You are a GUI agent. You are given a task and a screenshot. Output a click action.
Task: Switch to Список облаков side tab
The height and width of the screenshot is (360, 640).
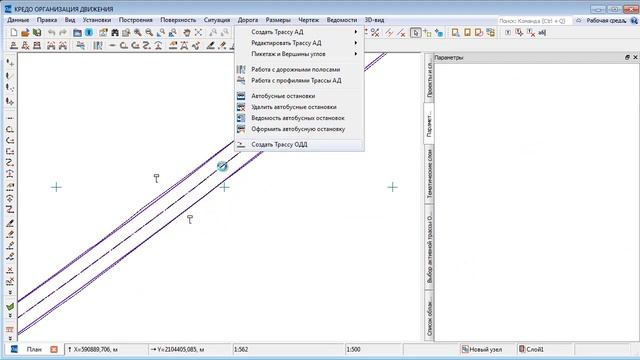tap(429, 315)
